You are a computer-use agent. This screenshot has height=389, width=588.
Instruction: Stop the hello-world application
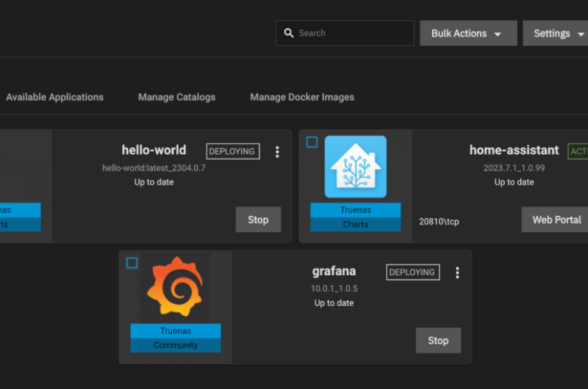pyautogui.click(x=258, y=219)
